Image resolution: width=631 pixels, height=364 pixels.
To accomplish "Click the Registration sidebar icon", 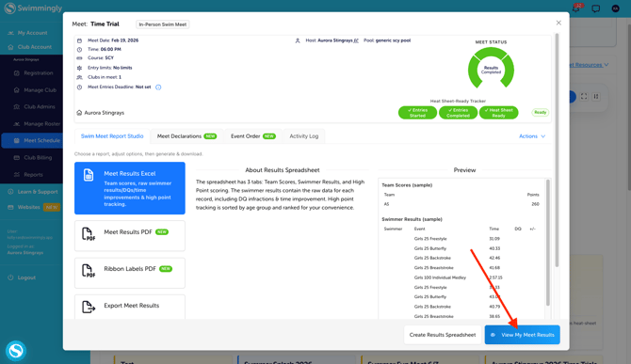I will click(17, 73).
